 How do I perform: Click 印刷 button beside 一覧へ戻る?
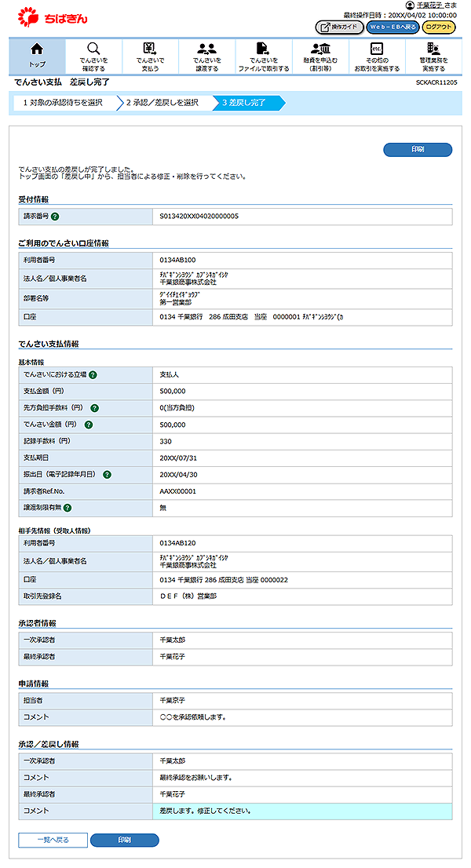(124, 840)
